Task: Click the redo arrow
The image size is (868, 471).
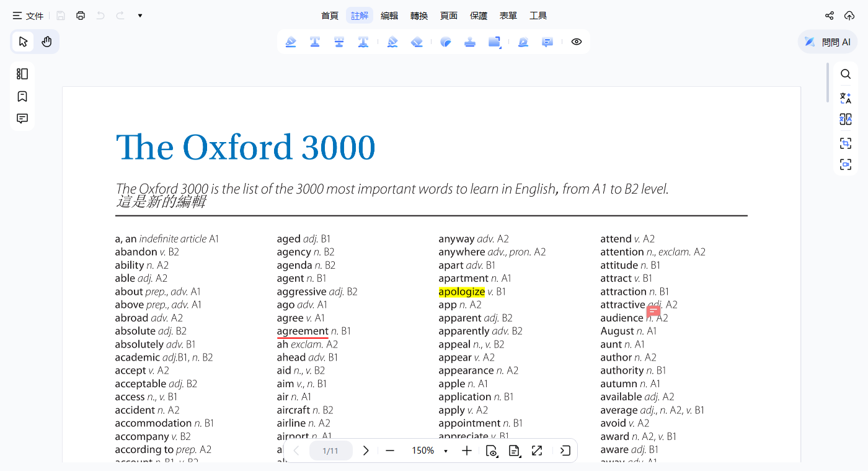Action: coord(120,16)
